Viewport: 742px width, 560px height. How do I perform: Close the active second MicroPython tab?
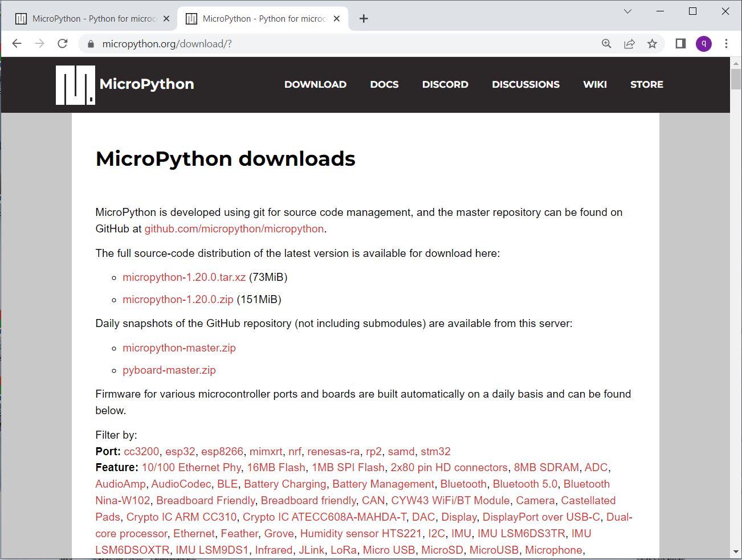(x=337, y=19)
